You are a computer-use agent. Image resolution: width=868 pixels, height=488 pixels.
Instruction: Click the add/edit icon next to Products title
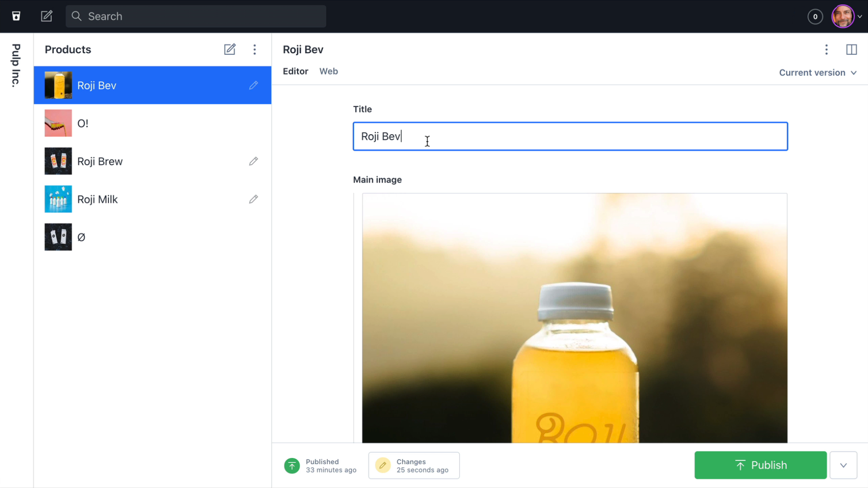click(230, 49)
